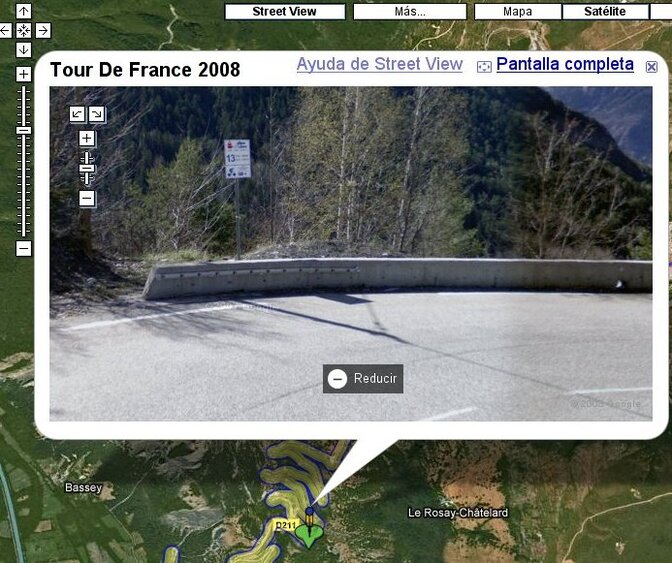The height and width of the screenshot is (563, 672).
Task: Click the Reducir zoom-out button
Action: pyautogui.click(x=363, y=378)
